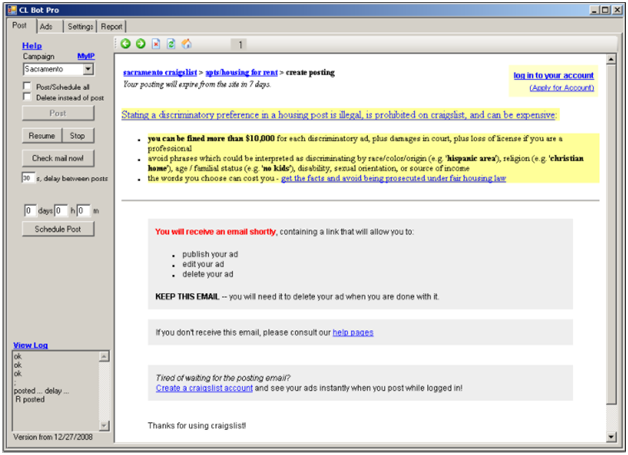
Task: Click 'Thanks for using craigslist!' text
Action: point(197,425)
